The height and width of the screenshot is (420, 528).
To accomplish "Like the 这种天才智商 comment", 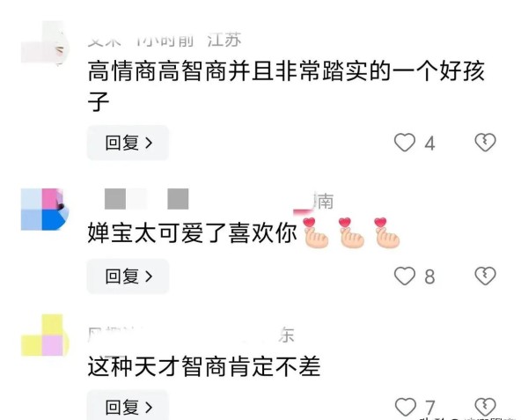I will [x=405, y=407].
